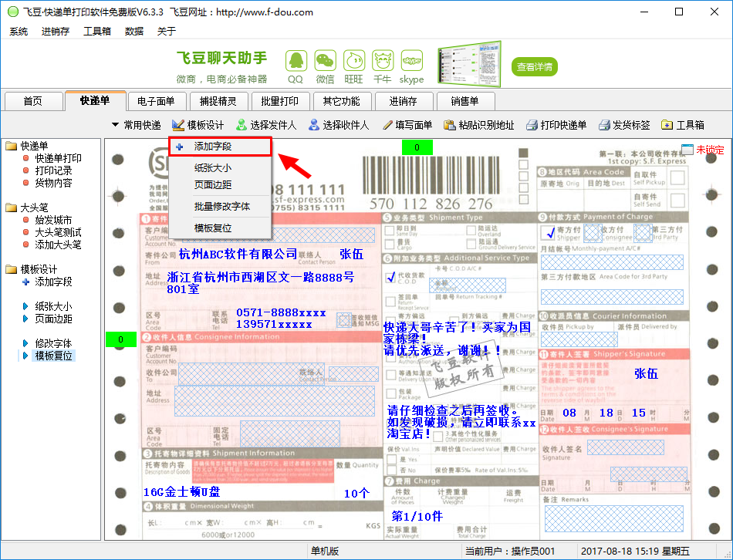Open the 关于 menu
The height and width of the screenshot is (560, 733).
(x=167, y=32)
